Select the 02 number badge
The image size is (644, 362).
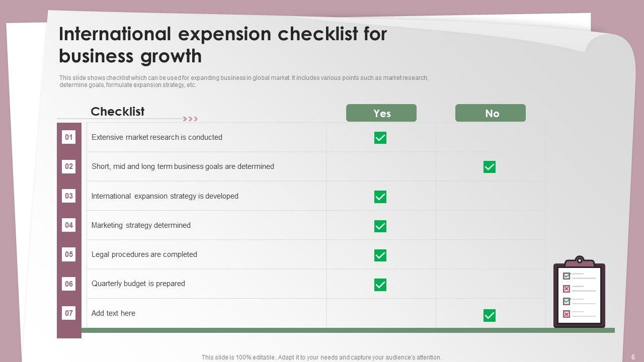[69, 166]
